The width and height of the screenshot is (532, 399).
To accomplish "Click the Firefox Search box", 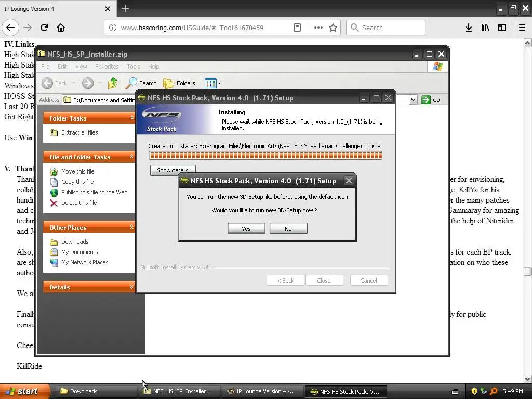I will point(386,28).
